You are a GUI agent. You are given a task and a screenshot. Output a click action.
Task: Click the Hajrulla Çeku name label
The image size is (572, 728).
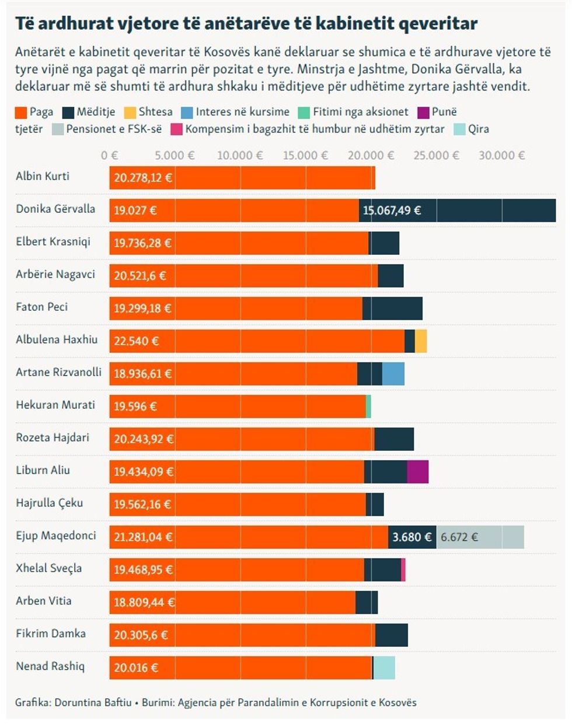tap(50, 503)
